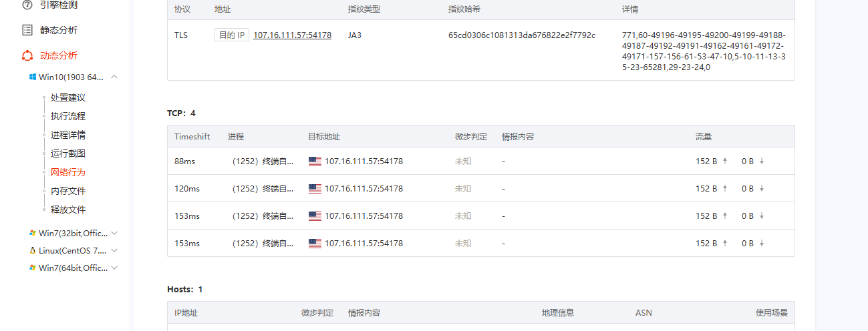Go to 执行流程 in the sidebar
This screenshot has width=868, height=331.
pyautogui.click(x=68, y=116)
